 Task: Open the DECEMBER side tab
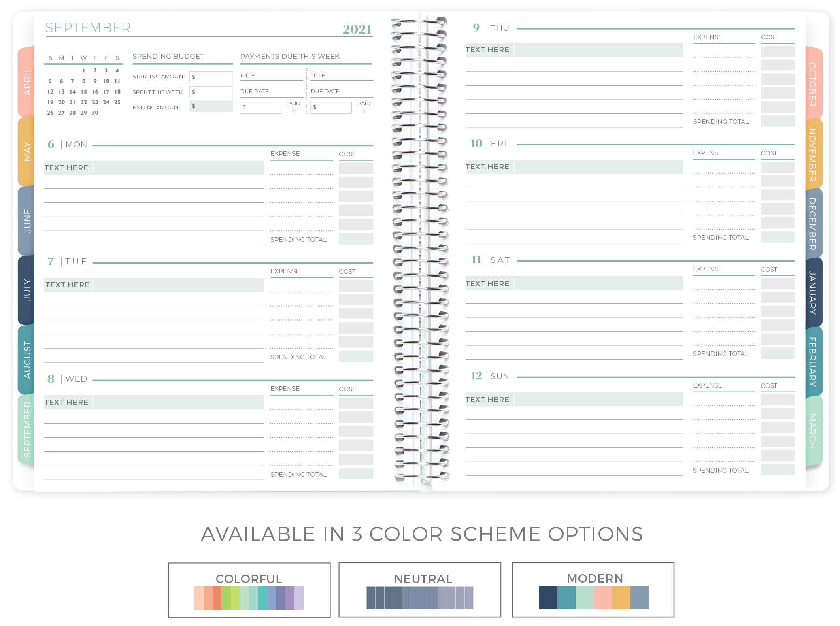813,224
